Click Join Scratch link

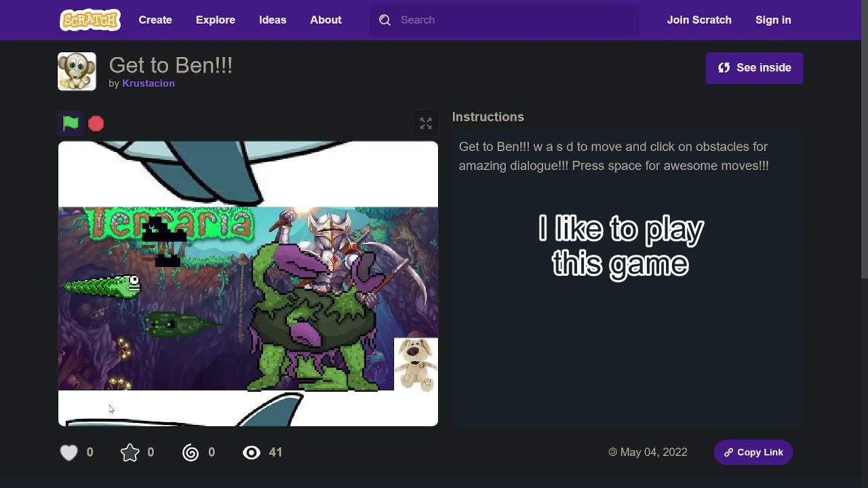tap(699, 20)
